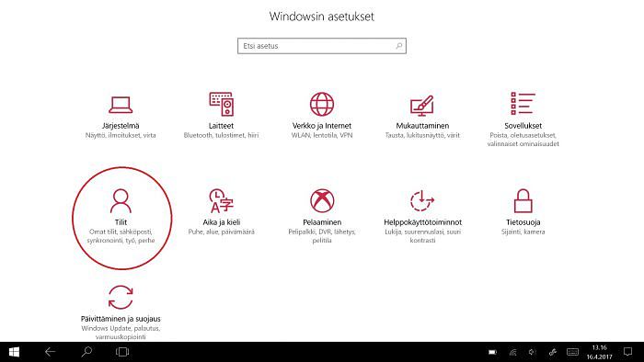Open the touch keyboard tray icon
The height and width of the screenshot is (362, 644).
point(572,352)
